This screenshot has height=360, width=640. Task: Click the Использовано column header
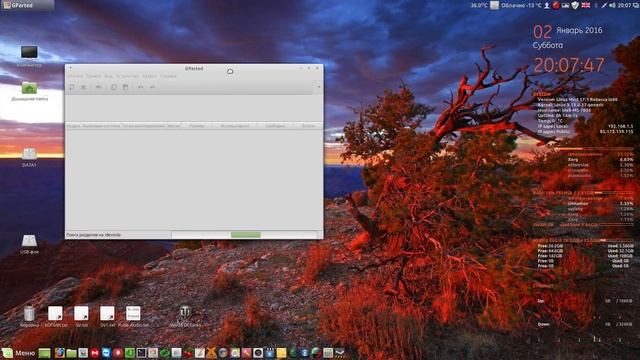(x=235, y=126)
